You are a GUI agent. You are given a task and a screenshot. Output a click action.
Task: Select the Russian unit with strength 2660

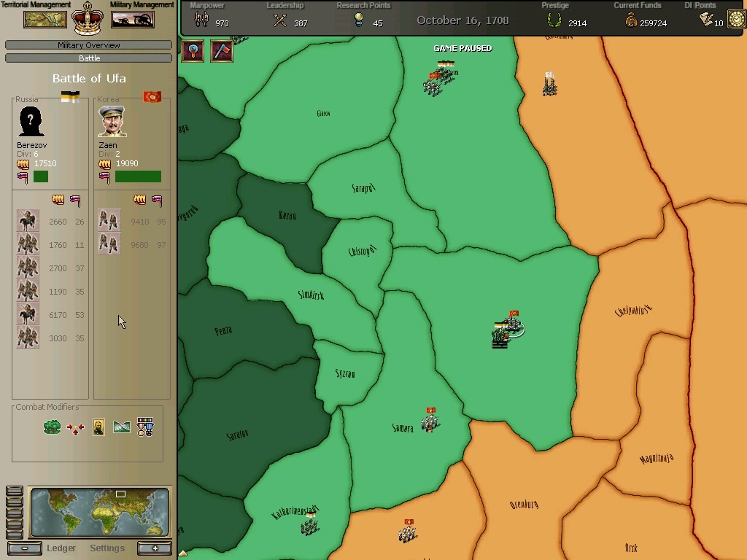28,222
